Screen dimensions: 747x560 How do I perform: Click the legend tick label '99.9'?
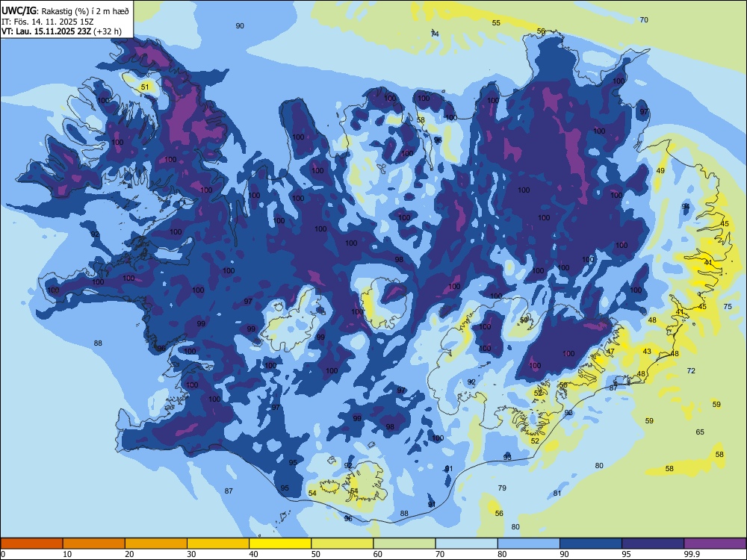691,554
